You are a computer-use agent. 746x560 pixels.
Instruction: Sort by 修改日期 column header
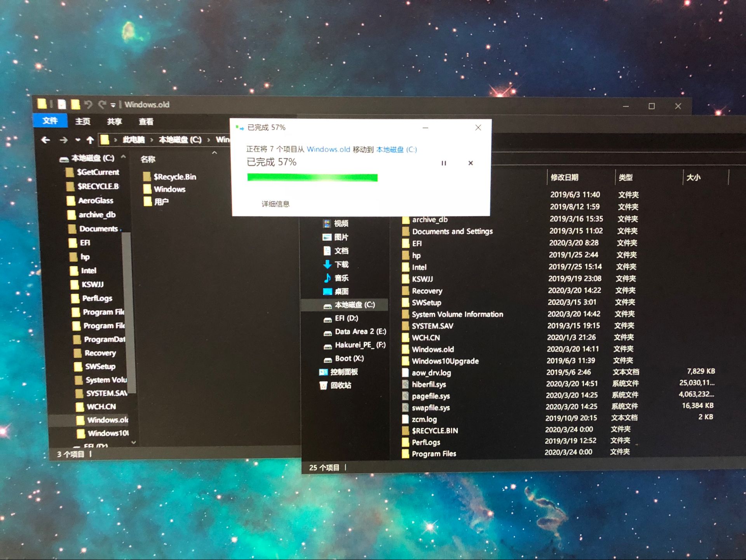[564, 178]
